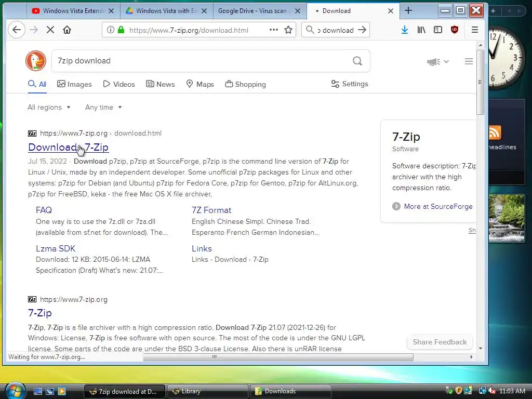Open the 7Z Format sitelink

click(211, 210)
